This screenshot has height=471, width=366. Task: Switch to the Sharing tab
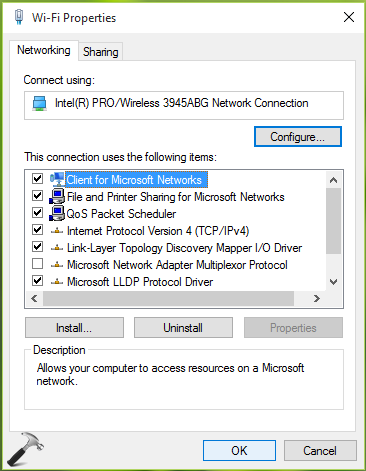101,52
